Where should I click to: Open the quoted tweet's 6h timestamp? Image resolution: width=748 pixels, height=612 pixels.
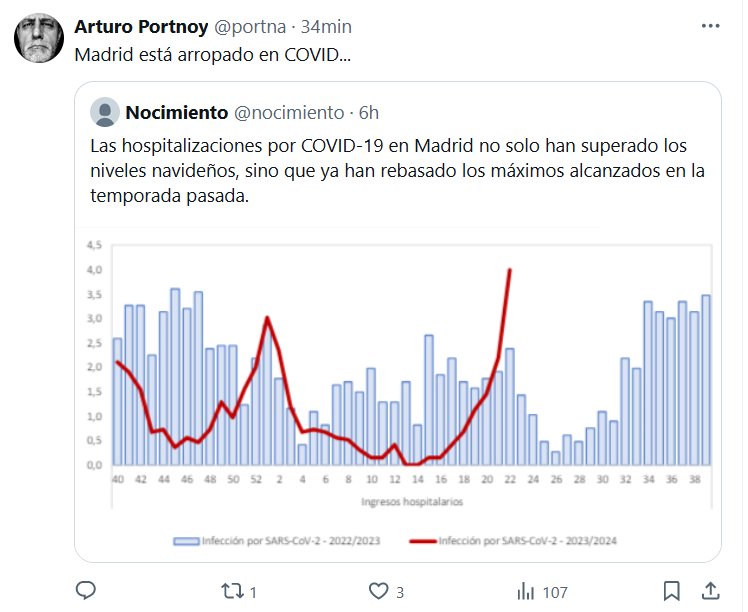coord(369,111)
